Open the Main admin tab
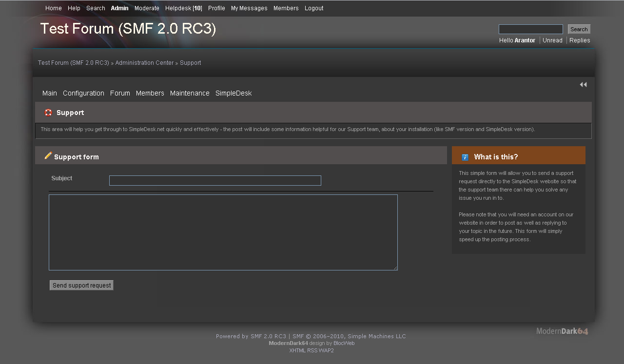 tap(50, 93)
